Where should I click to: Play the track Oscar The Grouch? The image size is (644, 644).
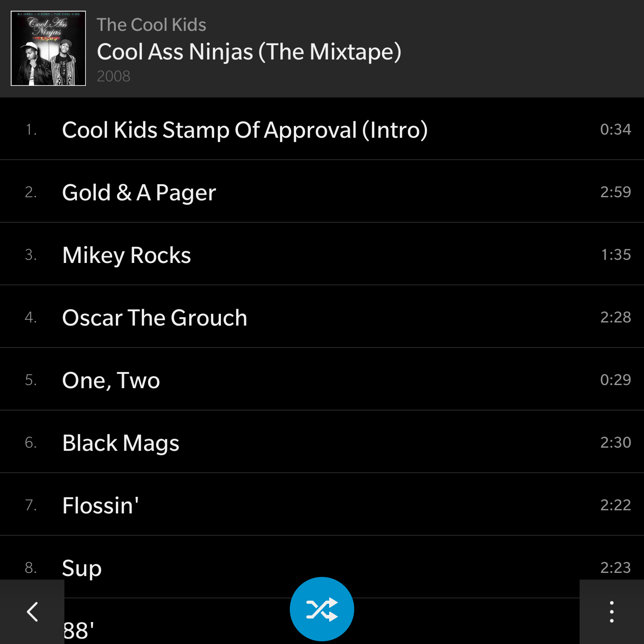coord(322,317)
